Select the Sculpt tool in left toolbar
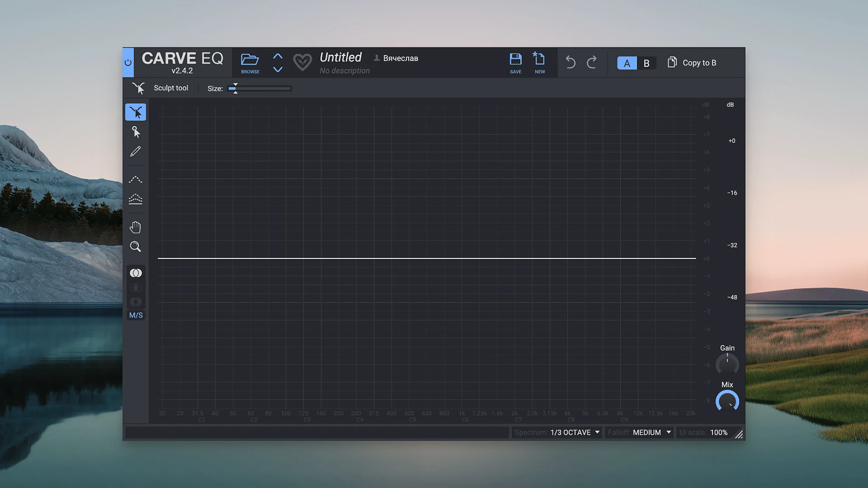The height and width of the screenshot is (488, 868). pos(136,112)
